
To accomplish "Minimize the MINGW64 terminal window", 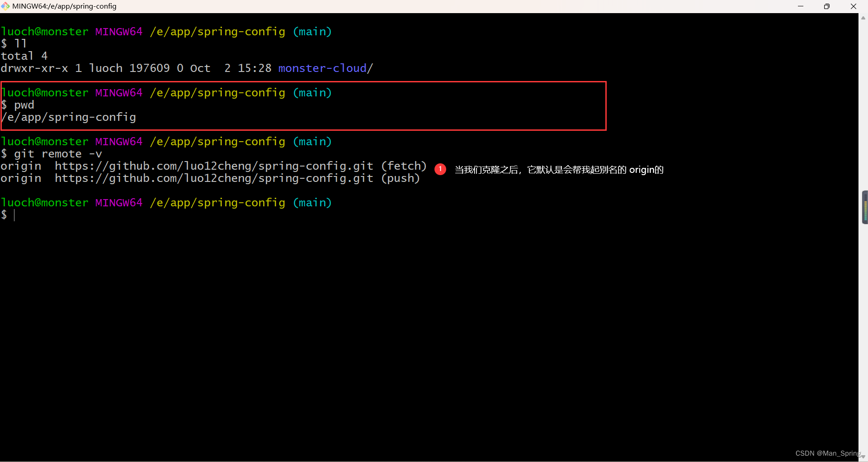I will 801,6.
